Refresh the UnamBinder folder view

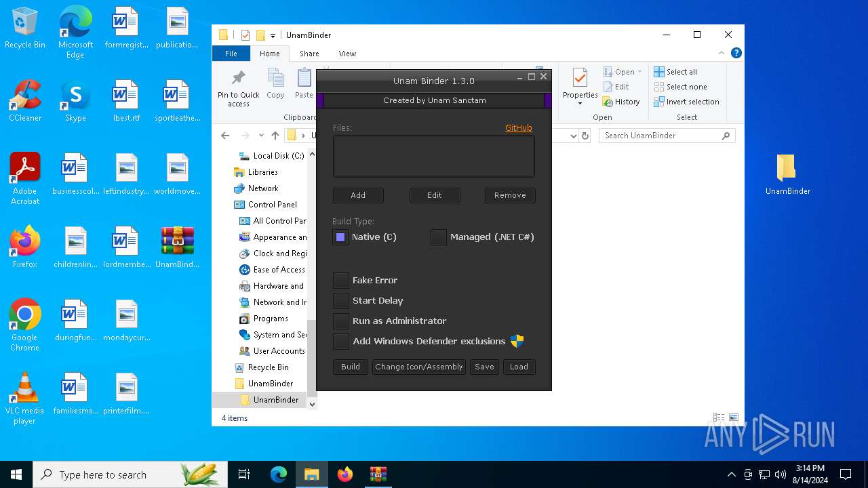[x=585, y=136]
